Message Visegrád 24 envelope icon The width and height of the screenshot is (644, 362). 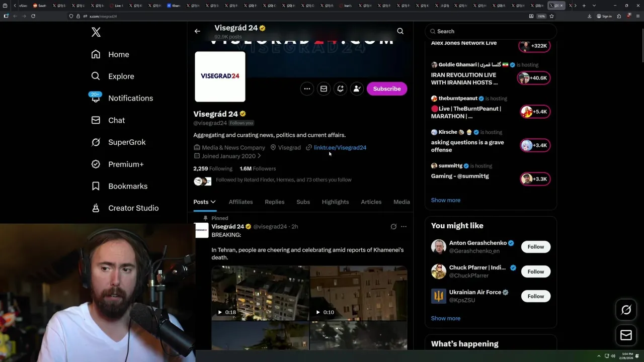[x=324, y=88]
